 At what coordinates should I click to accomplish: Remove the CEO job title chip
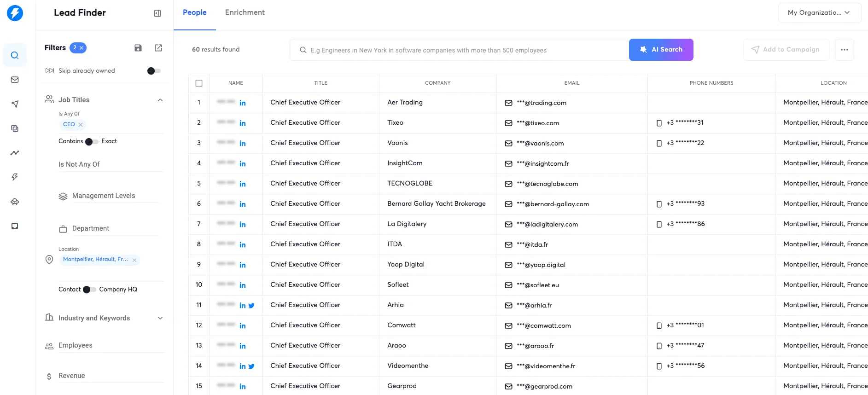click(x=81, y=125)
